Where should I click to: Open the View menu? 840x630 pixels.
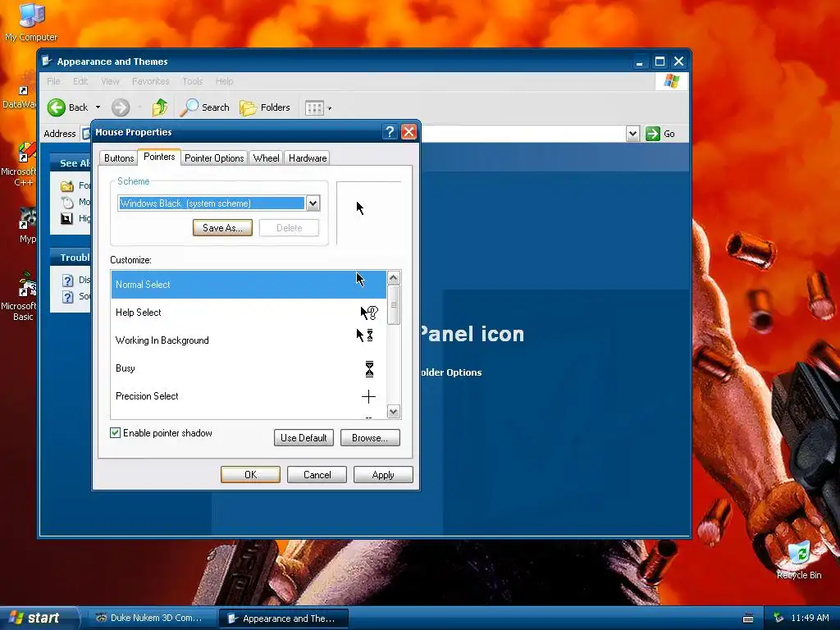click(110, 81)
